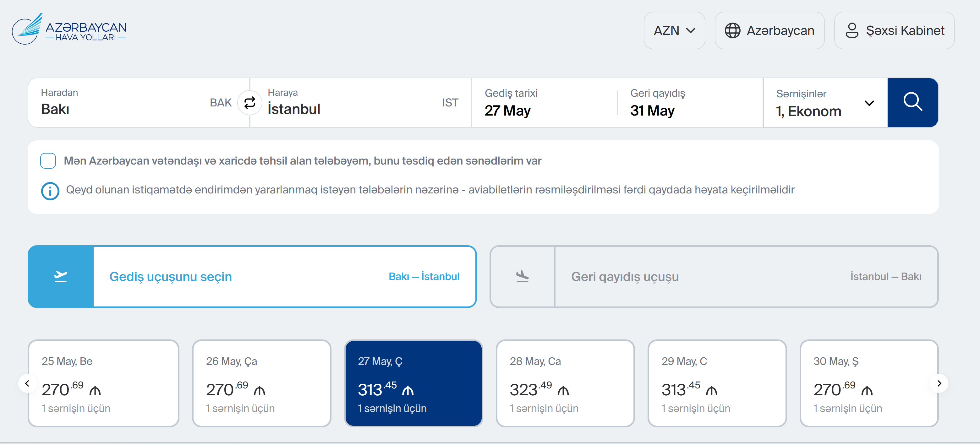Open the AZN currency dropdown
Viewport: 980px width, 444px height.
[x=674, y=30]
